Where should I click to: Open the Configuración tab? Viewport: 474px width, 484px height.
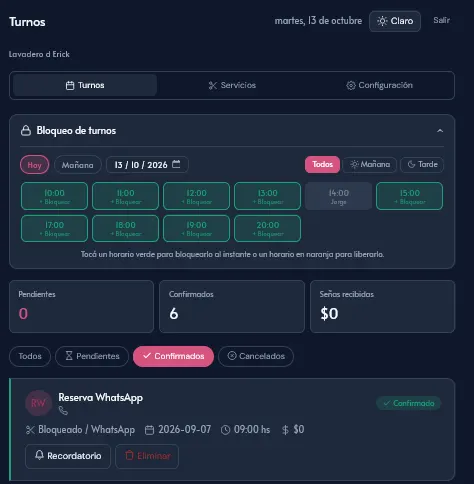tap(379, 85)
